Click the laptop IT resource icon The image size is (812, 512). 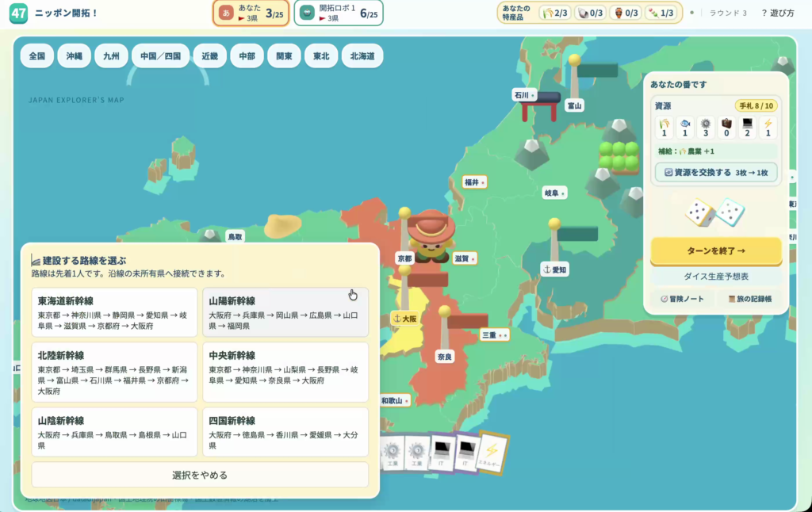point(747,124)
